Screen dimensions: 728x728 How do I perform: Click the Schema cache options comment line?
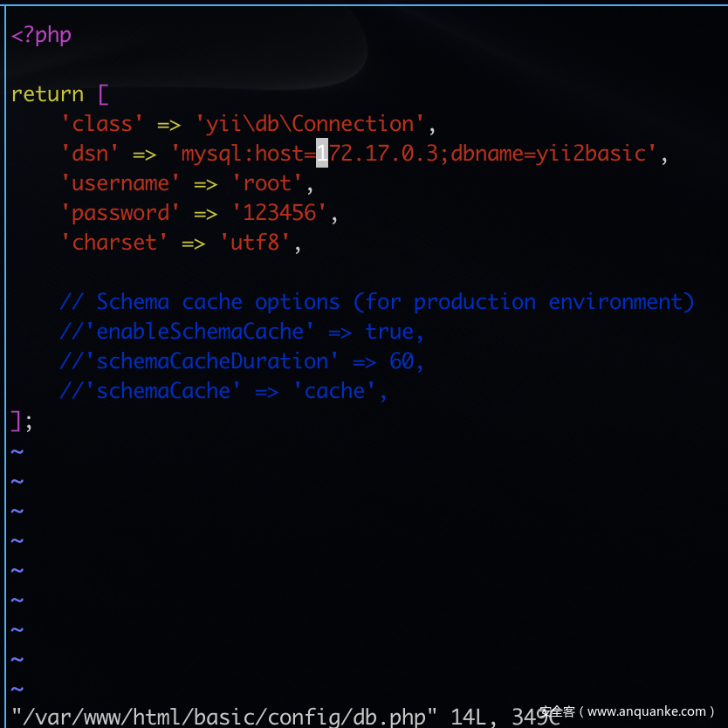(x=376, y=302)
